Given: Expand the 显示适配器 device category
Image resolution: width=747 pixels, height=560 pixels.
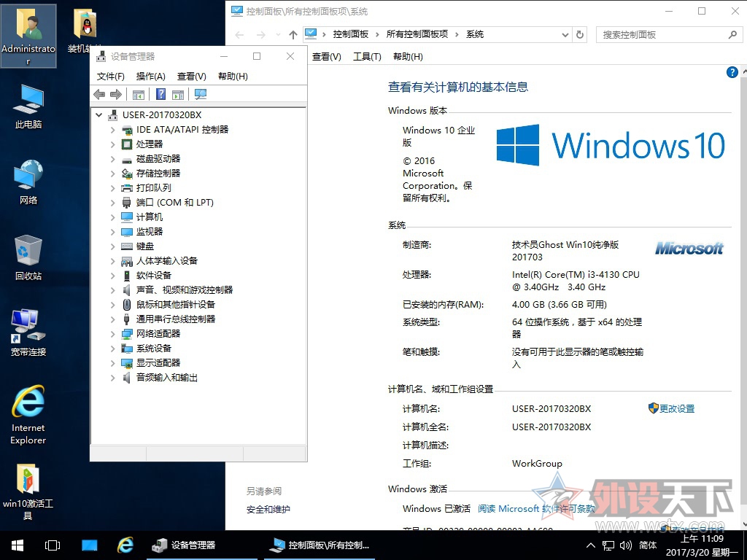Looking at the screenshot, I should [112, 363].
